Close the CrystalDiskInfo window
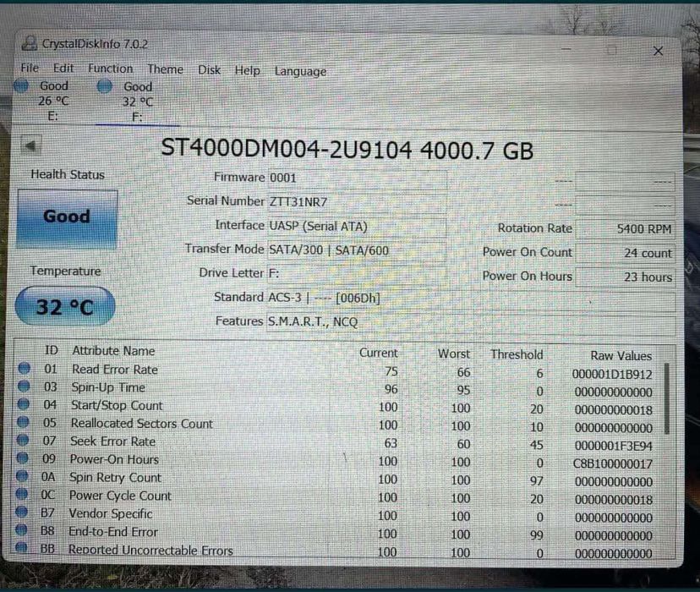 point(658,51)
